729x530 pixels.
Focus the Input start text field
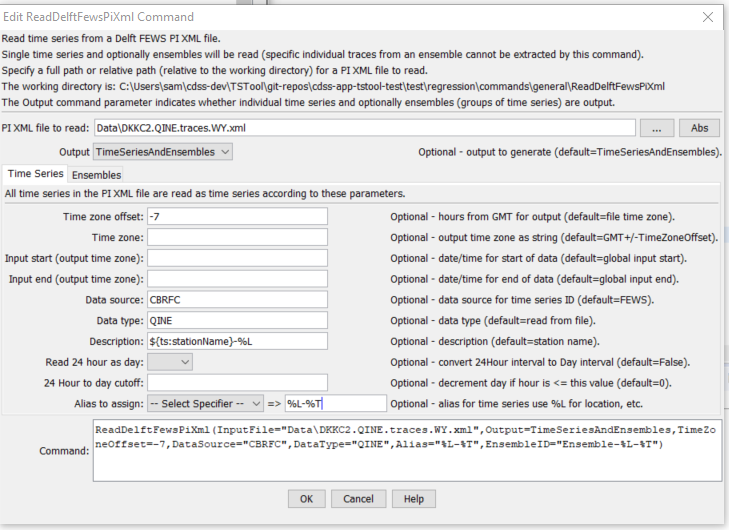[237, 258]
